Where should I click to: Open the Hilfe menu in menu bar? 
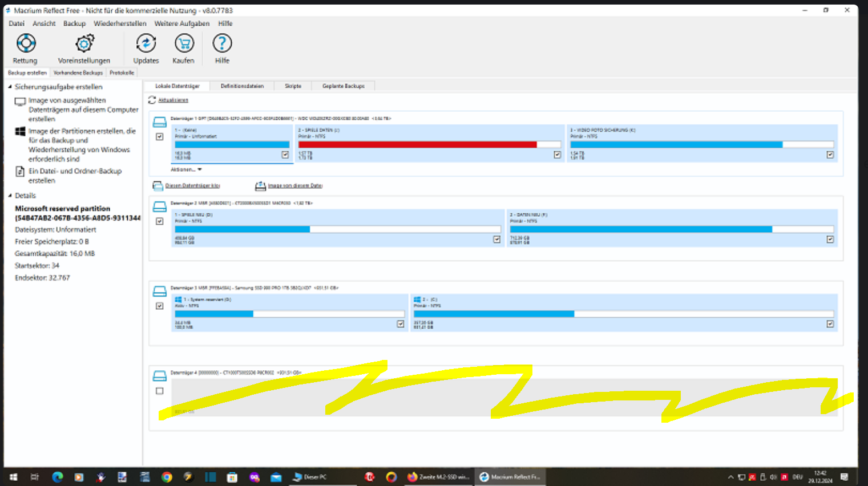click(x=225, y=23)
